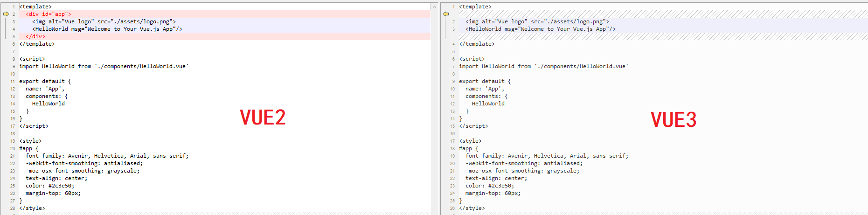Viewport: 868px width, 215px height.
Task: Click line 17 <style> opening tag
Action: [470, 141]
